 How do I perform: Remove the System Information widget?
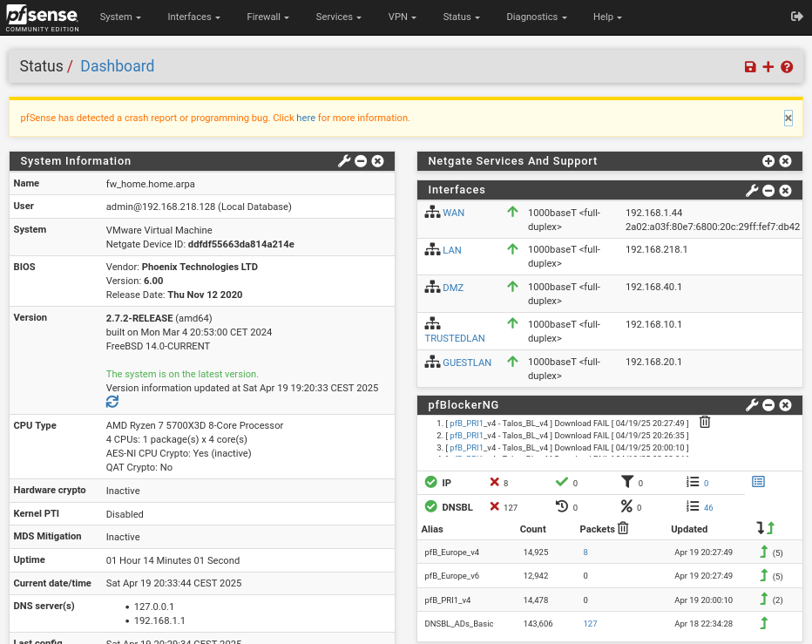coord(378,161)
